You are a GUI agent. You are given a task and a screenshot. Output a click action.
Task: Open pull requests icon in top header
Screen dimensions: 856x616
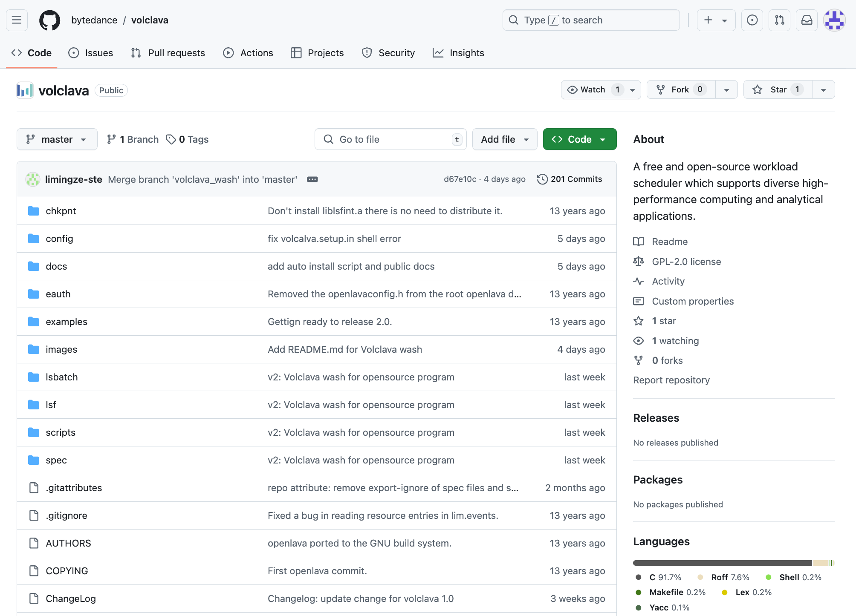(779, 20)
